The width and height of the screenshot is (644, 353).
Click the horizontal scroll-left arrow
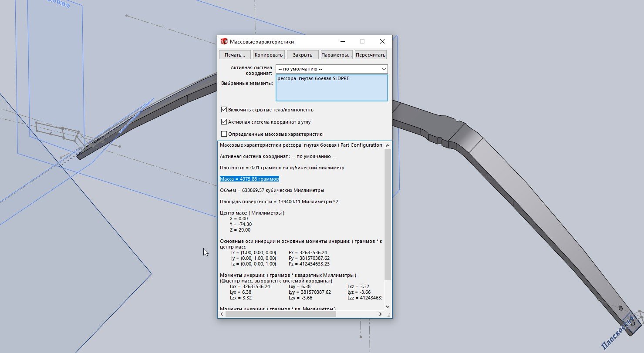[x=221, y=314]
